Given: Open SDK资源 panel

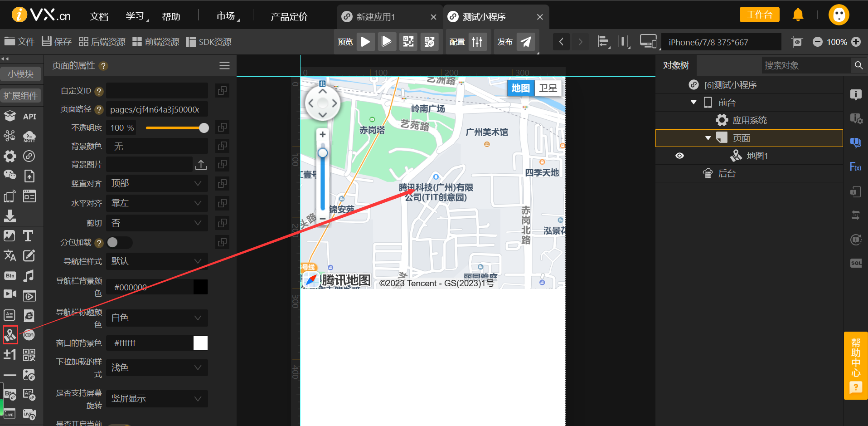Looking at the screenshot, I should click(x=209, y=42).
